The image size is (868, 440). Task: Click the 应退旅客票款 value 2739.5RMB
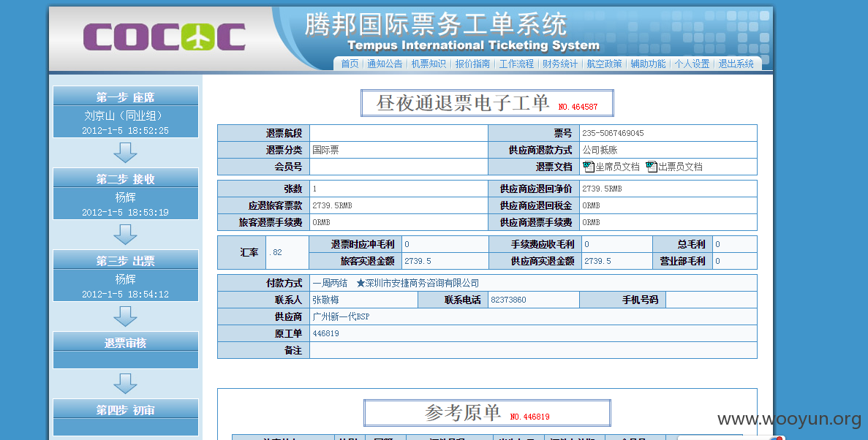tap(332, 206)
